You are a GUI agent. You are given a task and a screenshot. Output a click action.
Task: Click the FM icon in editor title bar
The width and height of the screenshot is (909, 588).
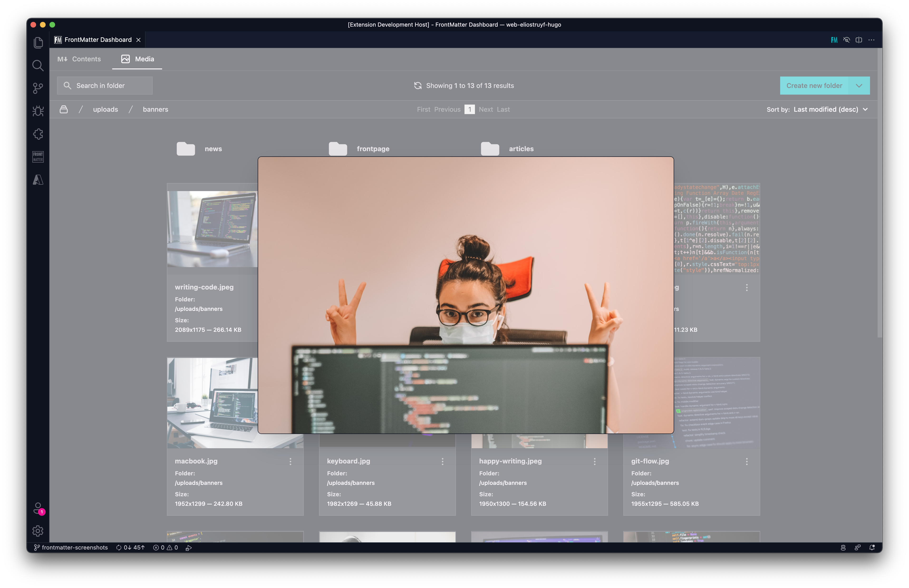pos(834,40)
